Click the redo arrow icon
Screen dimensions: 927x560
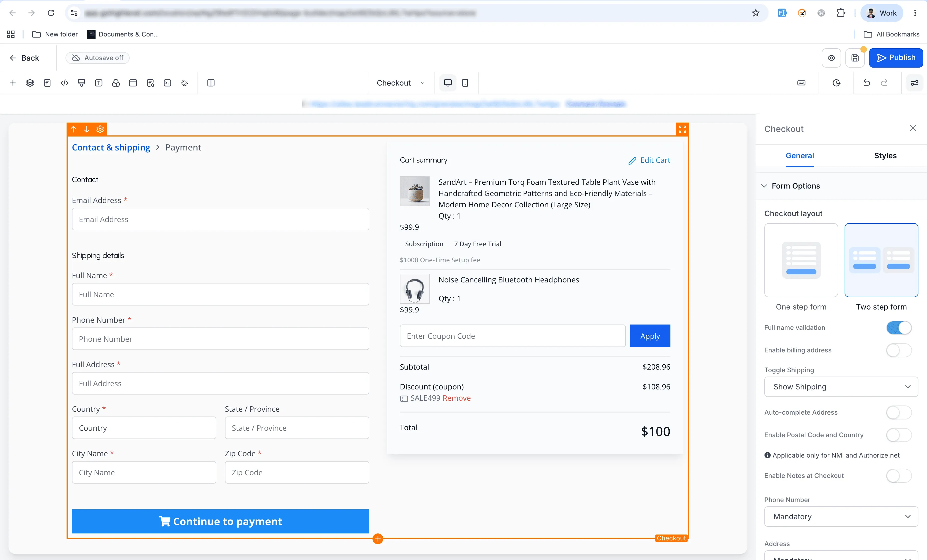tap(884, 83)
